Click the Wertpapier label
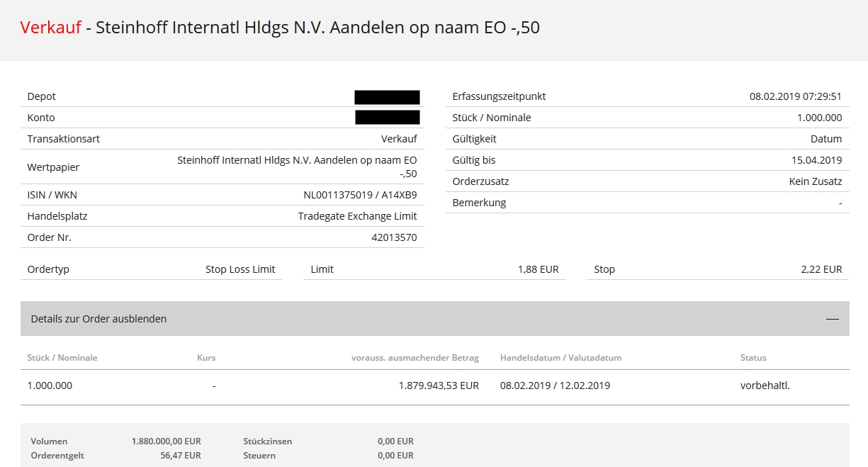 click(53, 167)
